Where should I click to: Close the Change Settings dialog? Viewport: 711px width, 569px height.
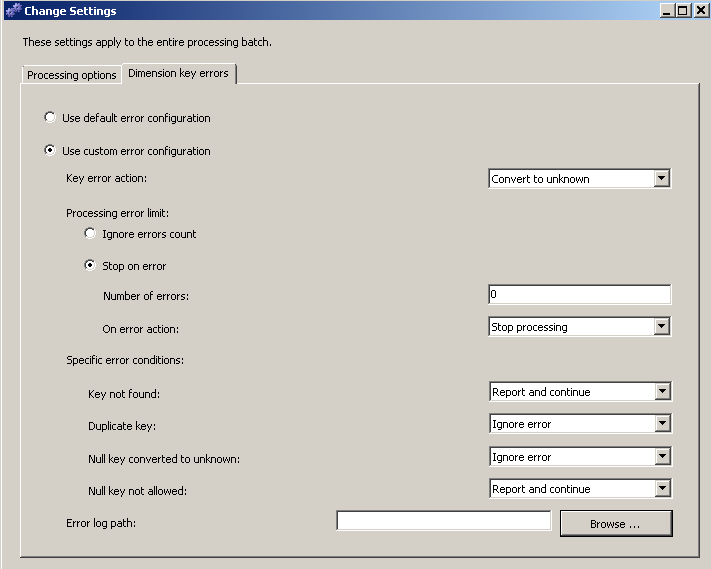[x=699, y=11]
